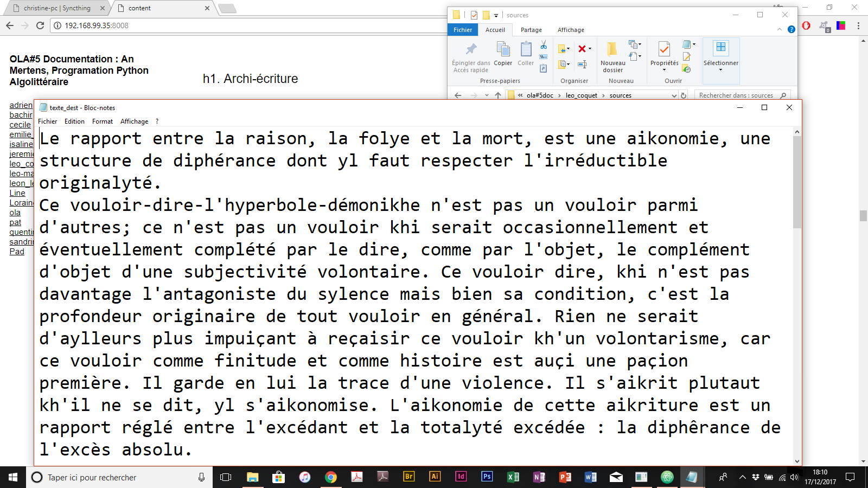
Task: Open the Format menu in Bloc-notes
Action: 103,121
